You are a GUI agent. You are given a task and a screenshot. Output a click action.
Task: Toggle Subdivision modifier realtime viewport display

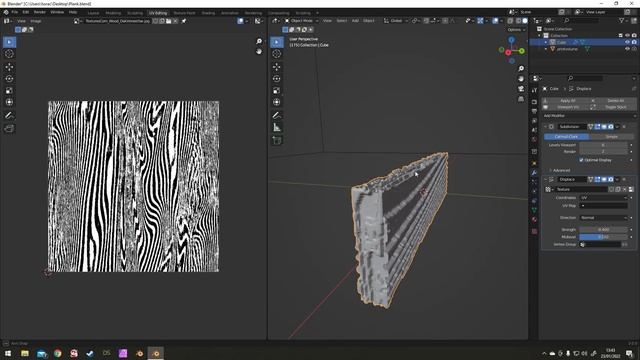[x=604, y=127]
